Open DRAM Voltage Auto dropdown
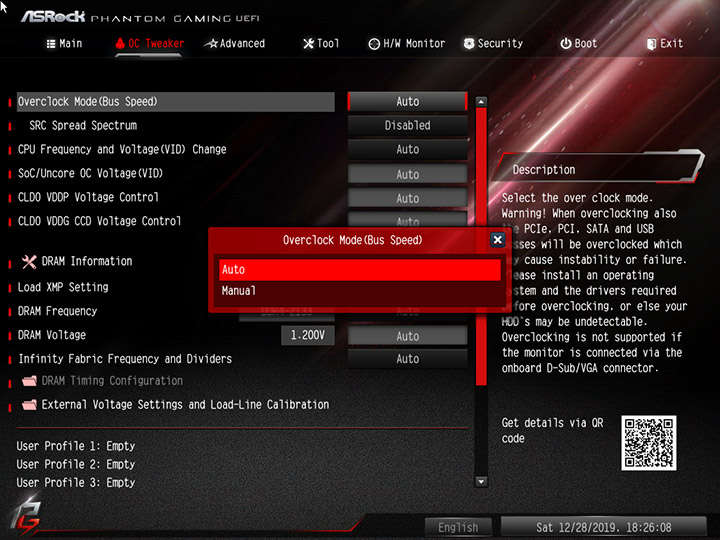This screenshot has height=540, width=720. pos(407,336)
